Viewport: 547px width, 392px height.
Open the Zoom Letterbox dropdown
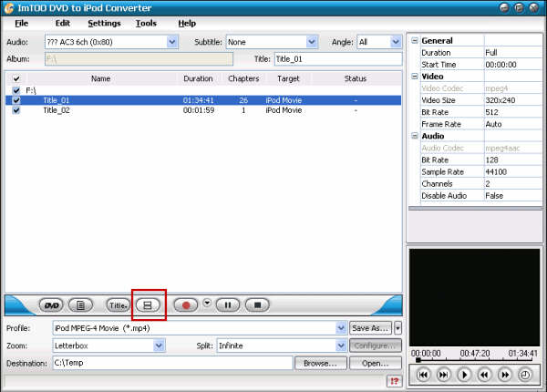(x=159, y=346)
